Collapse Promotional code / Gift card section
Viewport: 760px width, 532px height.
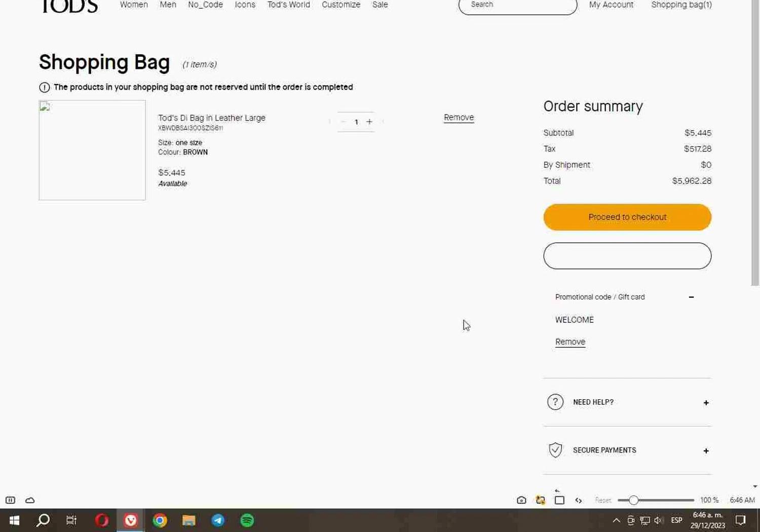tap(691, 297)
